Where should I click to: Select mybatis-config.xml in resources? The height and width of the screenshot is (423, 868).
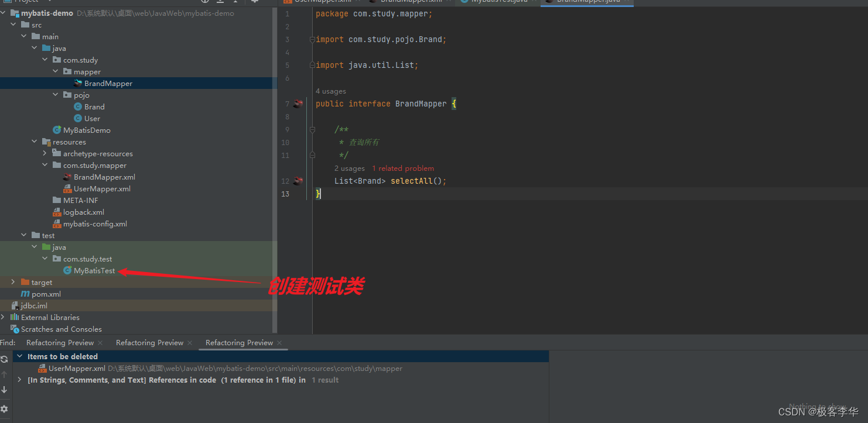click(x=95, y=223)
